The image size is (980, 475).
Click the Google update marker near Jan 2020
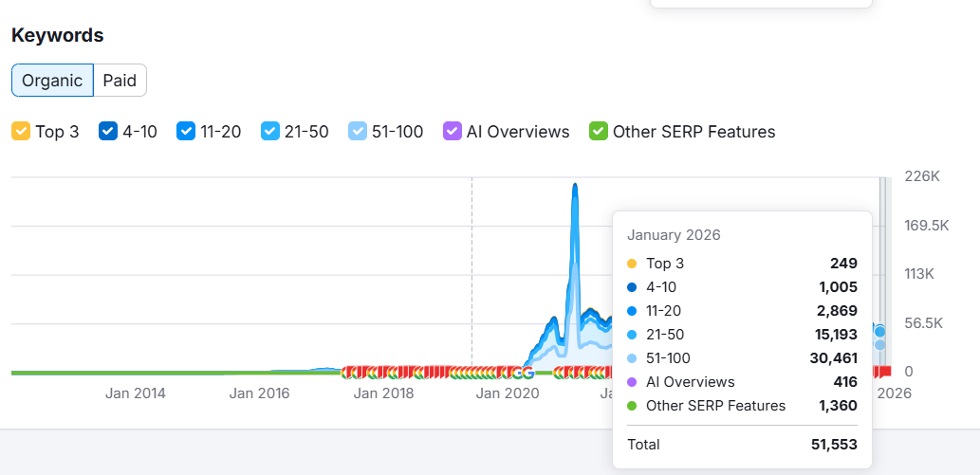528,374
